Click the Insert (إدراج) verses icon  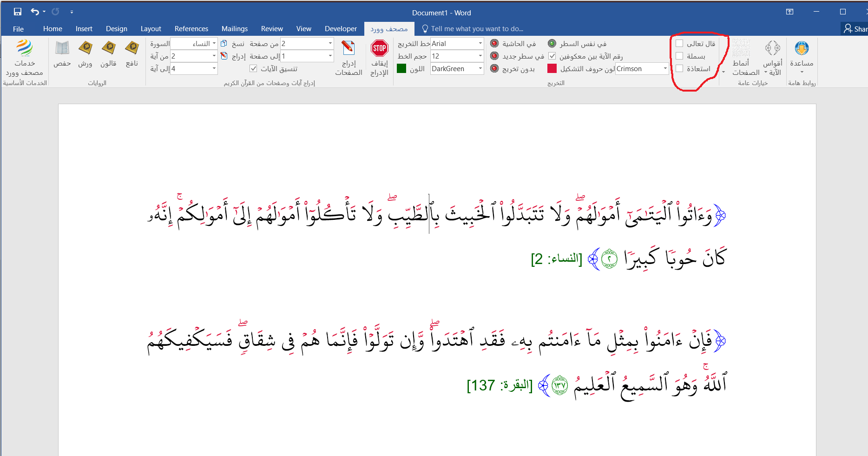(224, 56)
